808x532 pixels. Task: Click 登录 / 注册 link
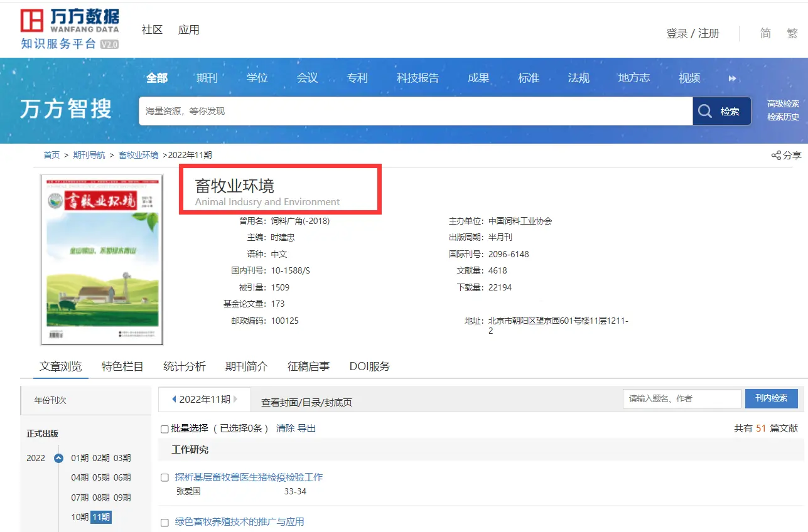(x=692, y=33)
